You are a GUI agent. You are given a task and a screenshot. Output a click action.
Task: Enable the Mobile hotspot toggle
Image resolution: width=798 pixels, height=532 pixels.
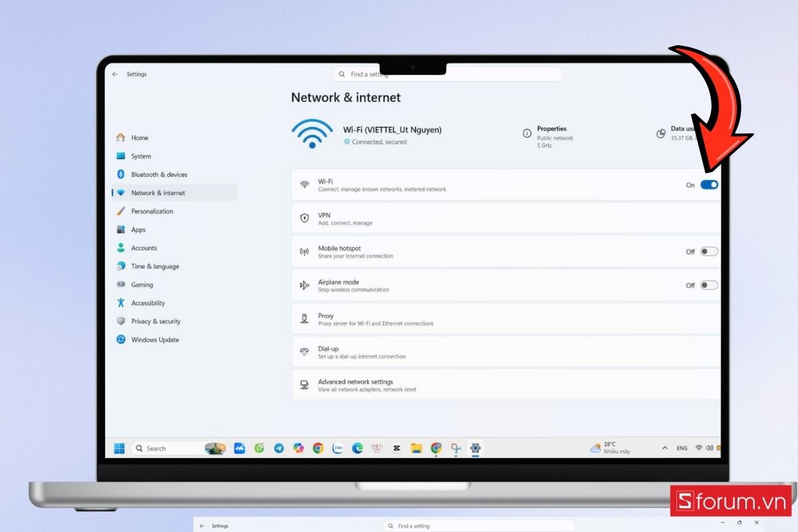[x=709, y=251]
